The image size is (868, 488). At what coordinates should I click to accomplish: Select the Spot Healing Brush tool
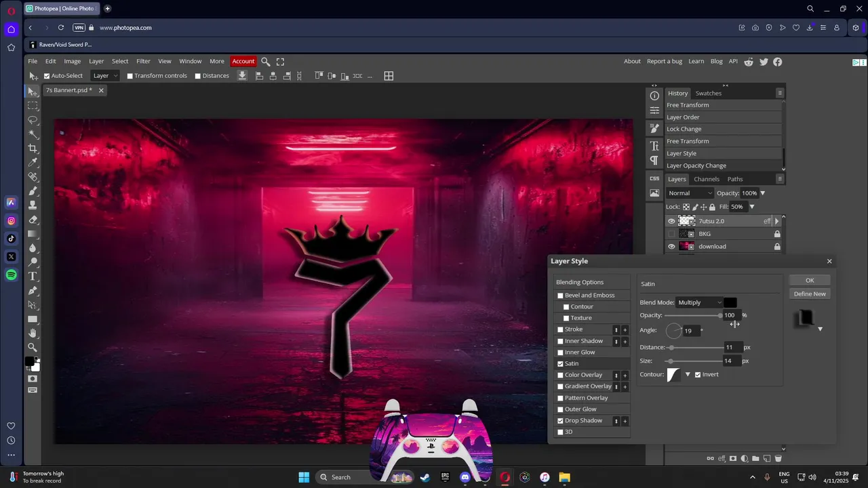click(33, 177)
